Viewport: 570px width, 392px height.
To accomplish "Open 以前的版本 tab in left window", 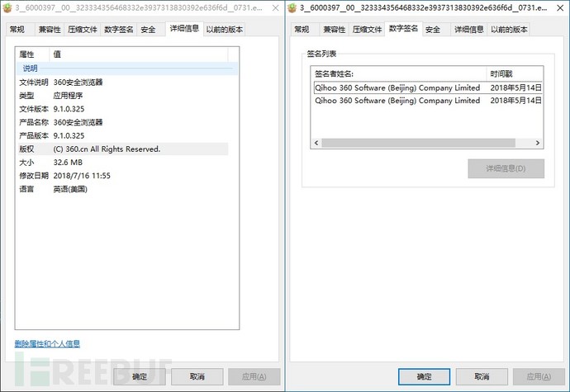I will (225, 30).
